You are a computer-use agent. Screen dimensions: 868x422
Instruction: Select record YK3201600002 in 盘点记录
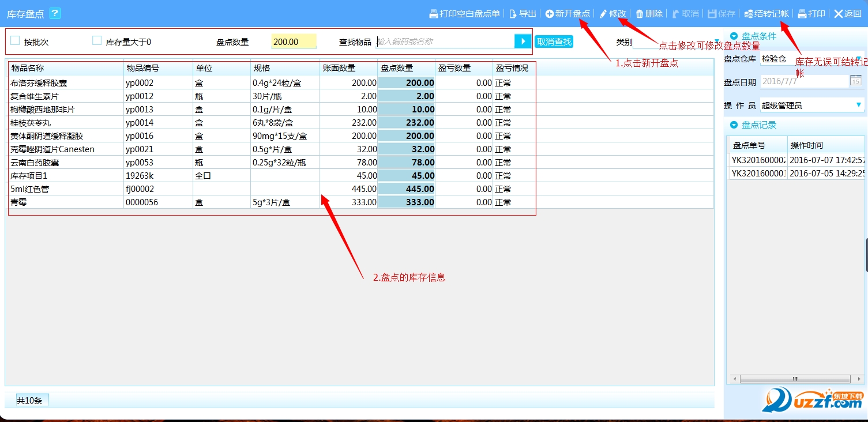tap(796, 160)
